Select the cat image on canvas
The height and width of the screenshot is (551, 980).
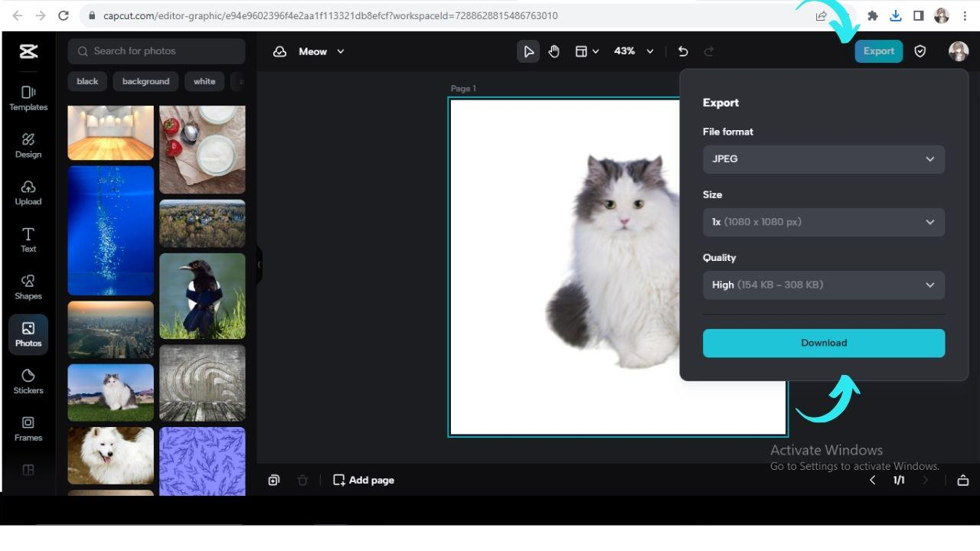pos(612,260)
